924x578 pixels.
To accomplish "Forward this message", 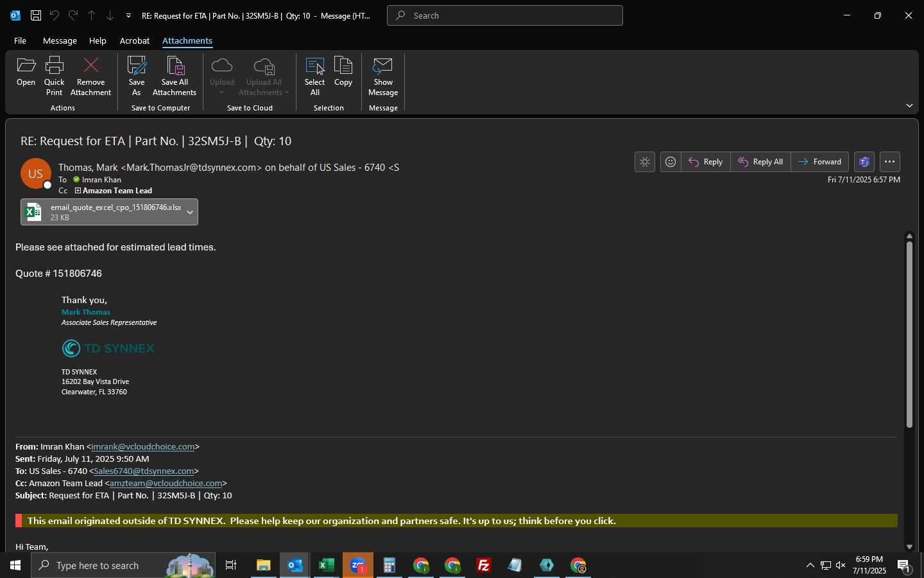I will pos(820,162).
